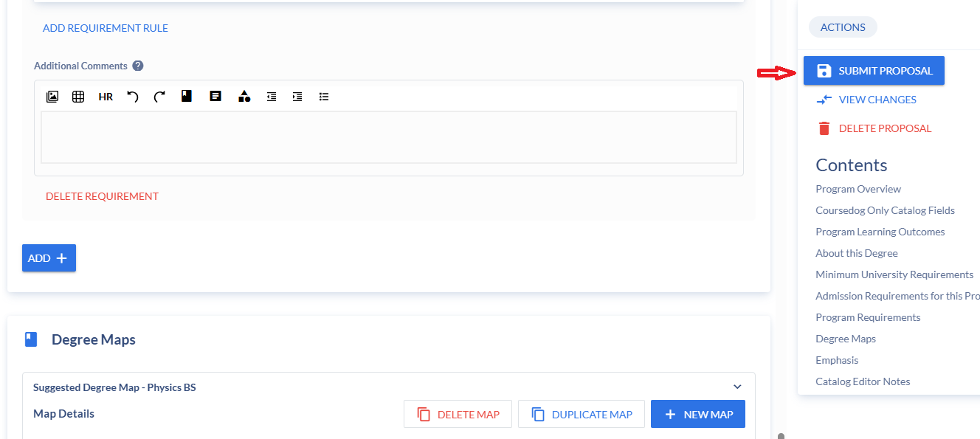The height and width of the screenshot is (439, 980).
Task: Click the bookmark icon in editor toolbar
Action: (187, 96)
